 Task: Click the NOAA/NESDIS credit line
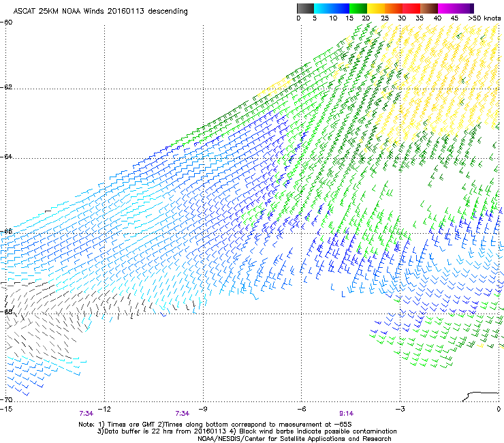pos(294,439)
